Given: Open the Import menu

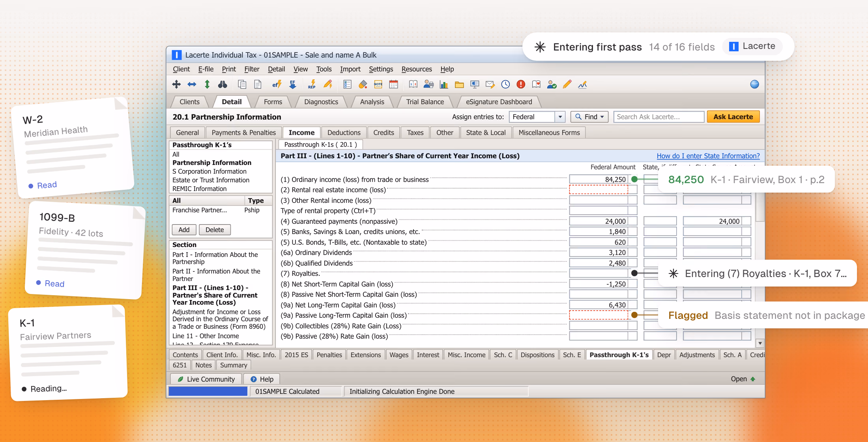Looking at the screenshot, I should tap(350, 69).
